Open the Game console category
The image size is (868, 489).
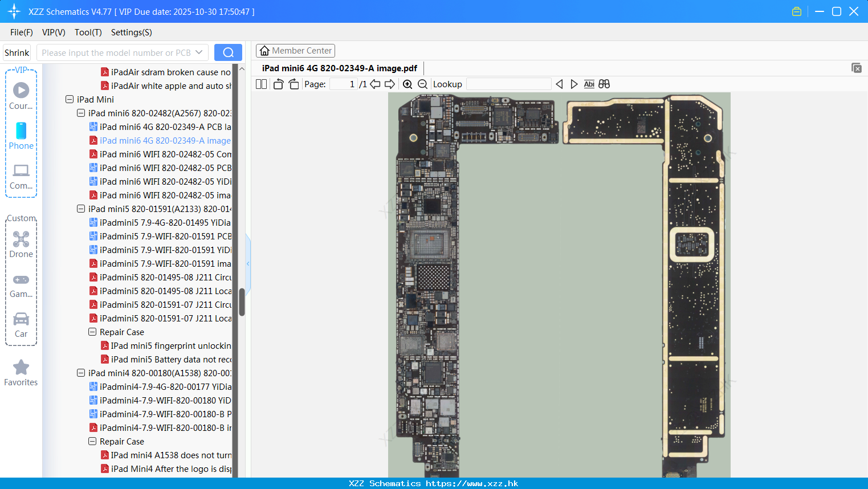[x=21, y=286]
